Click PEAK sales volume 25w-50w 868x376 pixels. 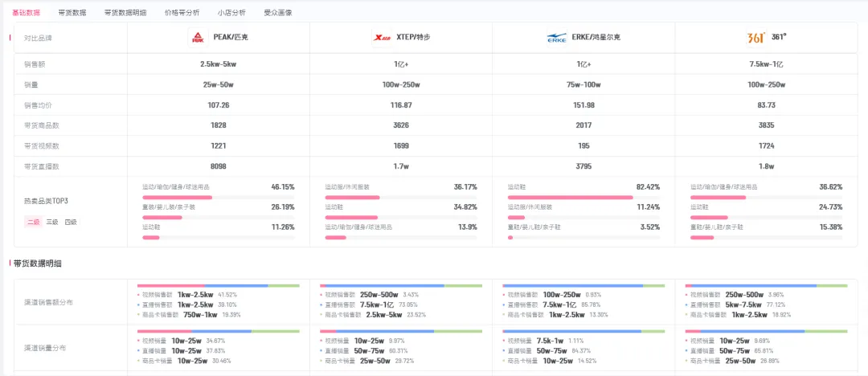click(x=218, y=84)
